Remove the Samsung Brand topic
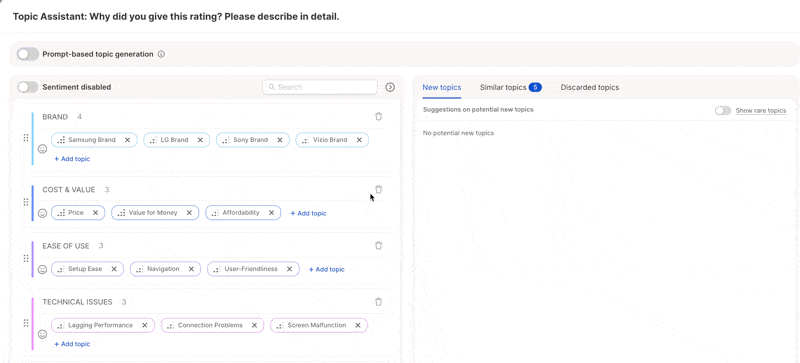This screenshot has height=363, width=800. click(128, 140)
